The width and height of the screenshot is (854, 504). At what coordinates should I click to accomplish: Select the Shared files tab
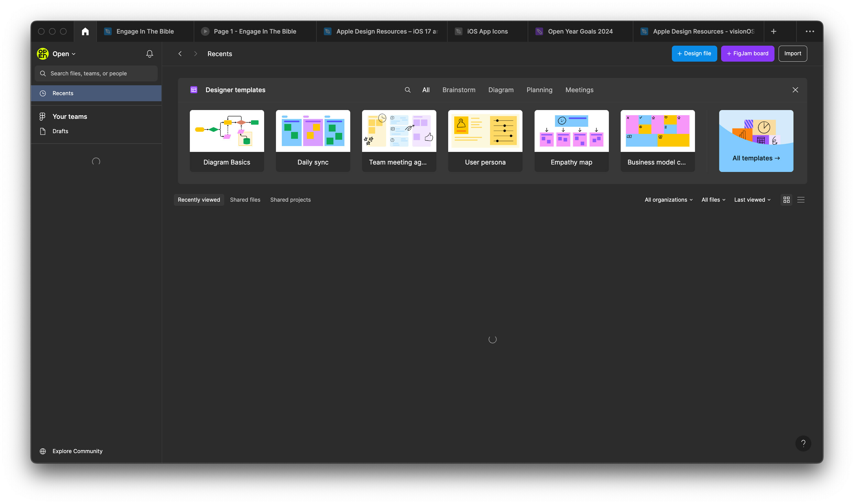[245, 199]
